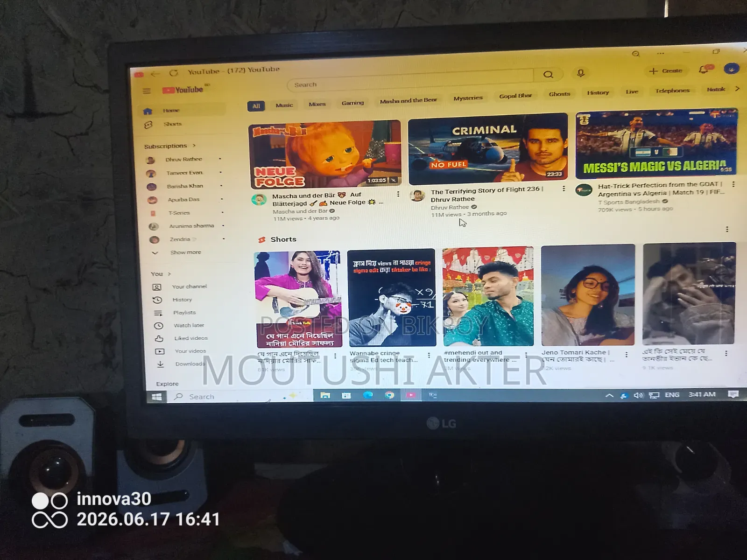Click the 3:41 AM taskbar clock
The width and height of the screenshot is (747, 560).
point(702,394)
